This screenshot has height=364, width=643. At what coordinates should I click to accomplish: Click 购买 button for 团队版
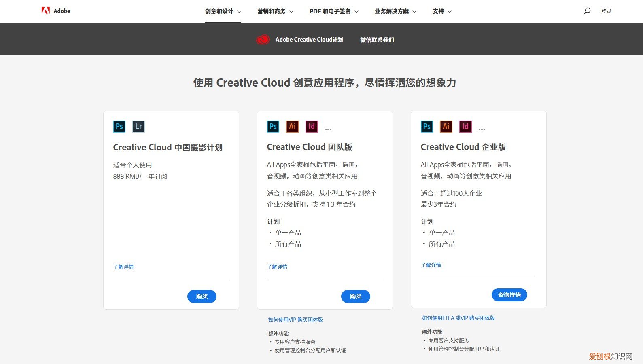(355, 296)
